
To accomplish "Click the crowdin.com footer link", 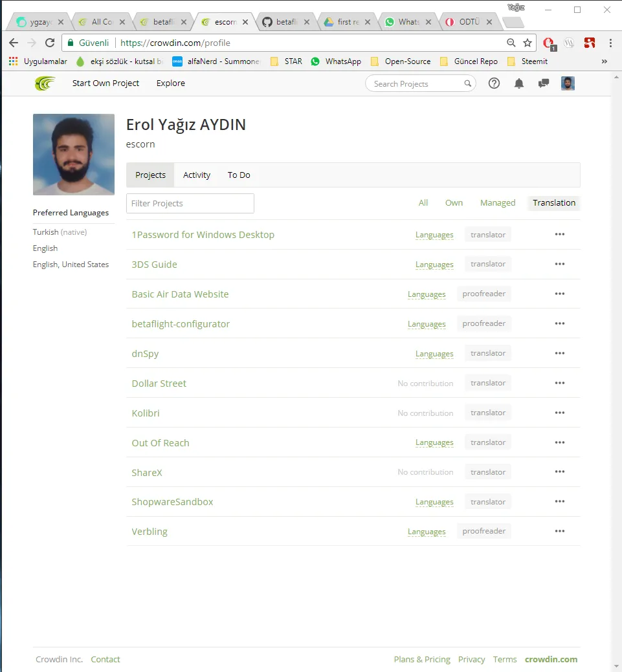I will [551, 659].
